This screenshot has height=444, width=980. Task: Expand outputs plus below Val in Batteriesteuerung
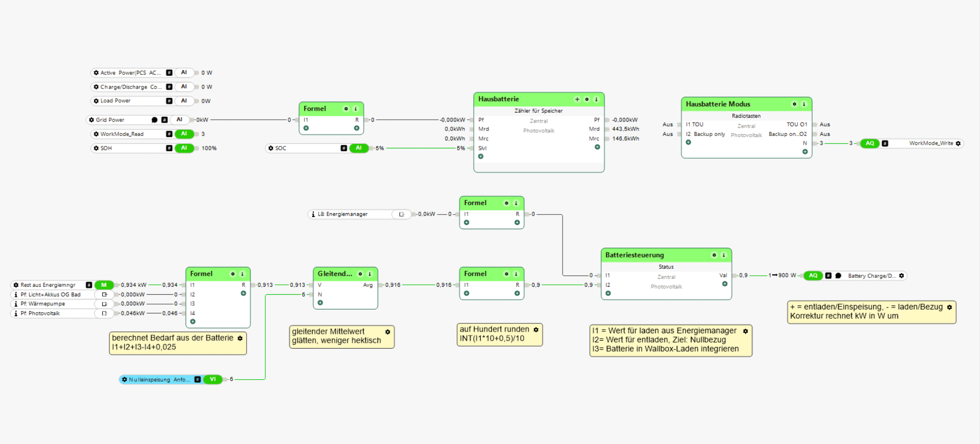(x=725, y=284)
